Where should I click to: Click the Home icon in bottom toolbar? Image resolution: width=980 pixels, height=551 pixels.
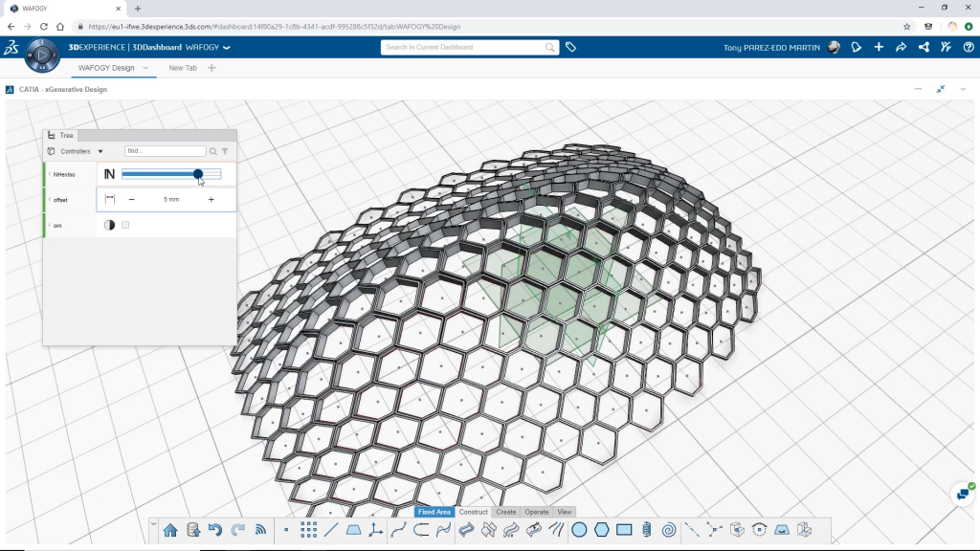(x=170, y=530)
